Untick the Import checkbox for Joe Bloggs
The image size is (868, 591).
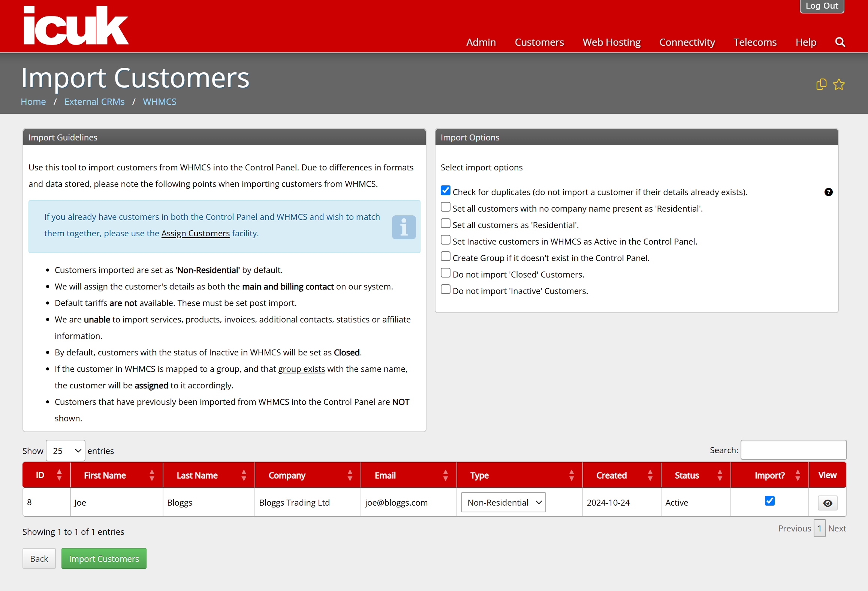tap(770, 501)
